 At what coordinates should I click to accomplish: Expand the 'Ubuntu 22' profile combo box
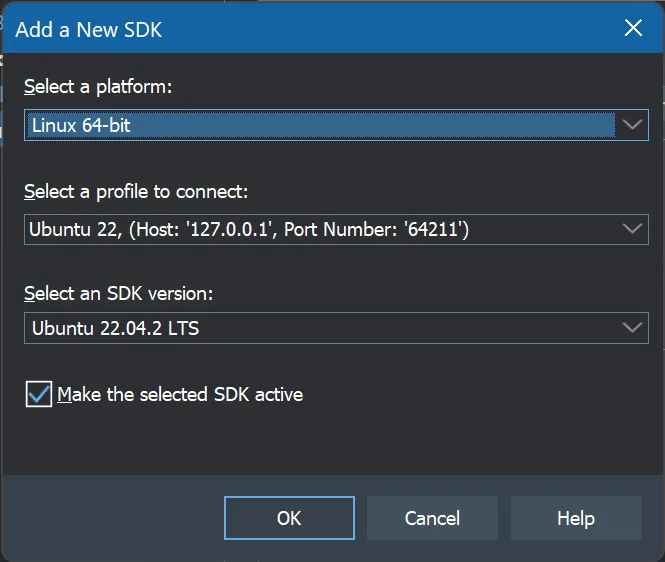(320, 229)
